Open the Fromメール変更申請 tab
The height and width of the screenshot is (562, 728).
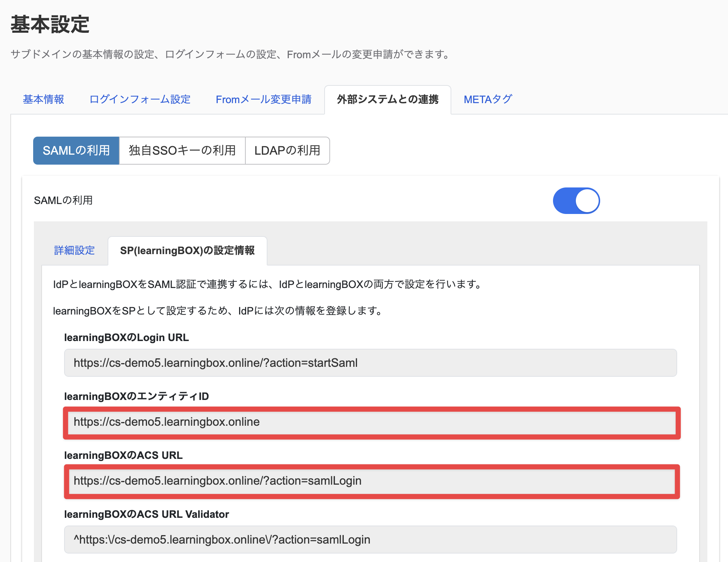click(263, 99)
